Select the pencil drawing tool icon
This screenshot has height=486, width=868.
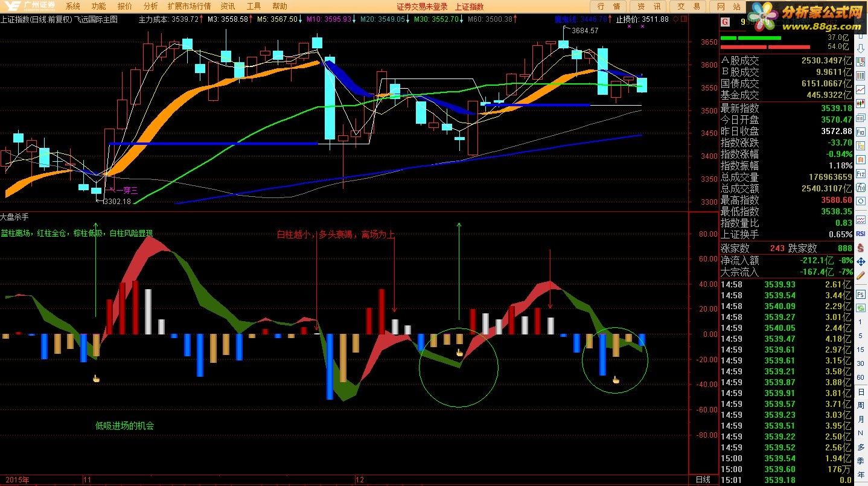(x=861, y=276)
